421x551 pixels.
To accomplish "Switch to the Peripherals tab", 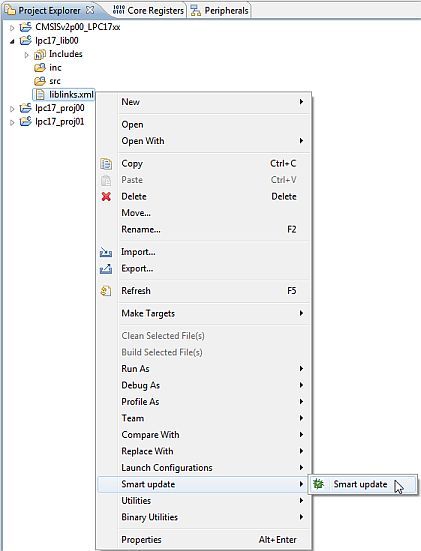I will [x=219, y=11].
